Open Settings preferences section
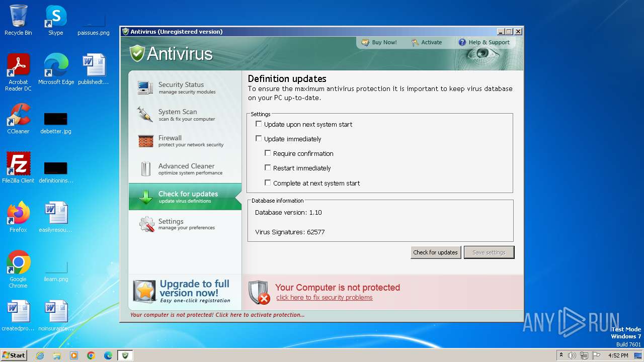The image size is (644, 362). (x=185, y=224)
